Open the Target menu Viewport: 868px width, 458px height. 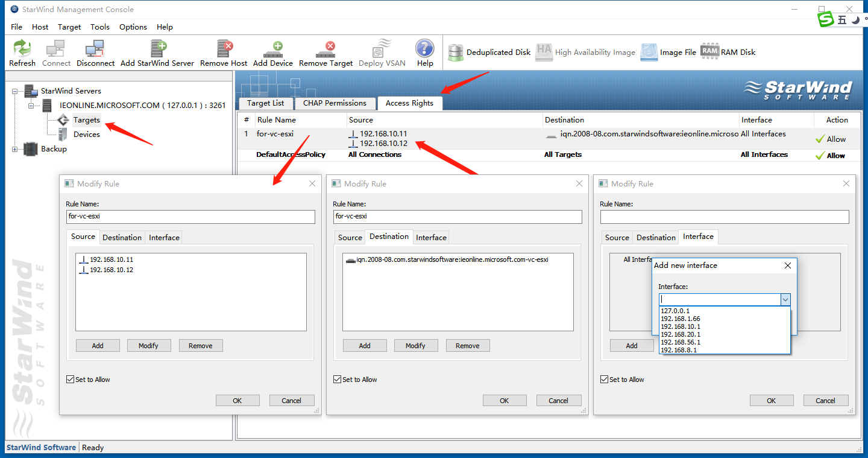69,27
